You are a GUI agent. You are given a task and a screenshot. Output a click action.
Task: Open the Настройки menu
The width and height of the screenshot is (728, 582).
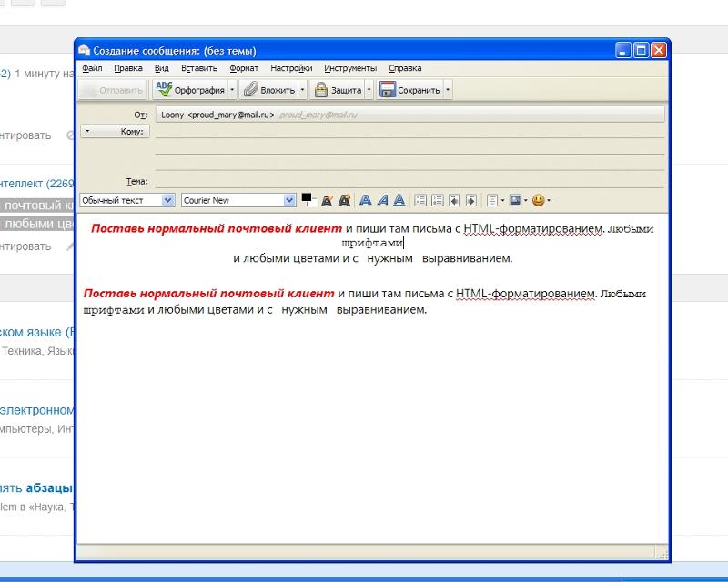(x=291, y=68)
